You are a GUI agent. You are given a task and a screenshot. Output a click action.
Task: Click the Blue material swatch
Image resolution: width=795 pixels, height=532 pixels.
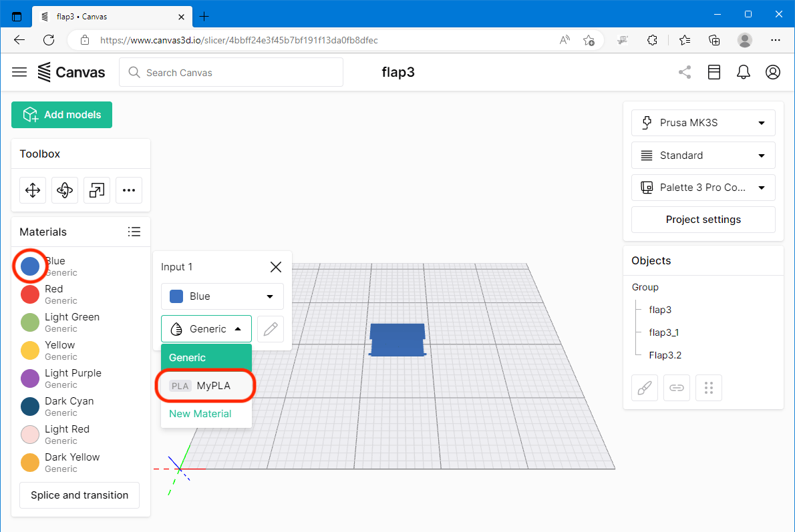[30, 266]
